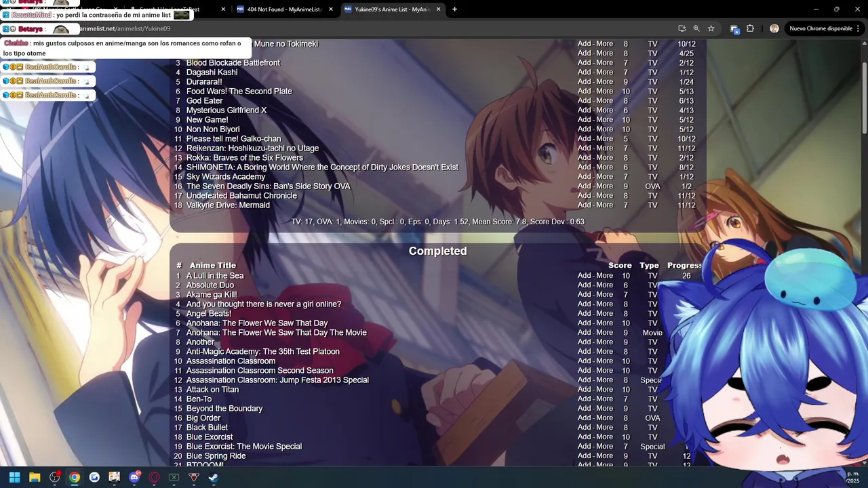Open the Blue Spring Ride link

pyautogui.click(x=216, y=456)
